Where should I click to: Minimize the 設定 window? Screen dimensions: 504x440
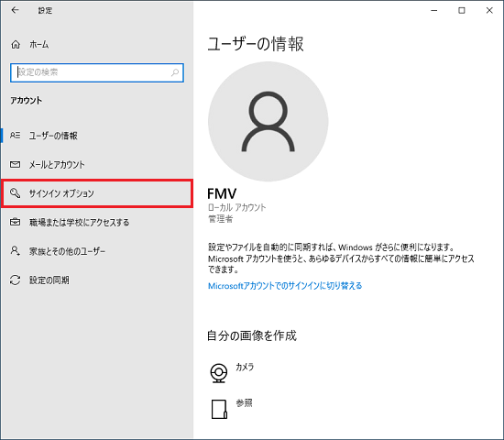(434, 10)
